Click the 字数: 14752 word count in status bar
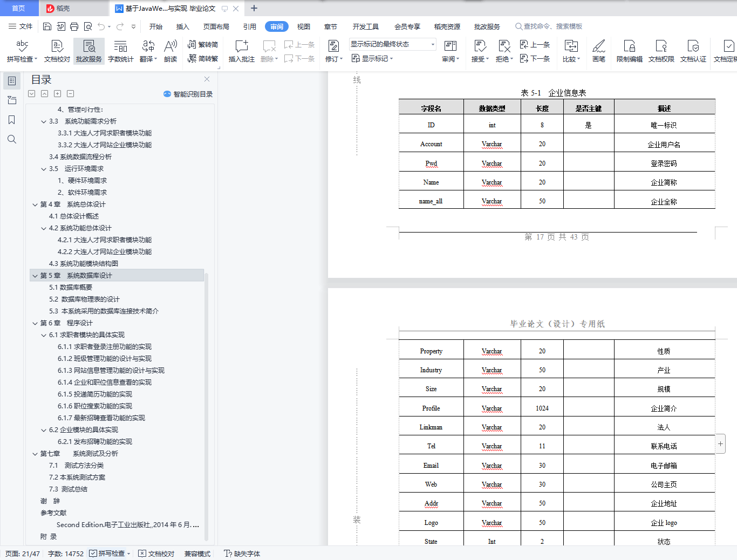Viewport: 737px width, 560px height. [x=66, y=554]
